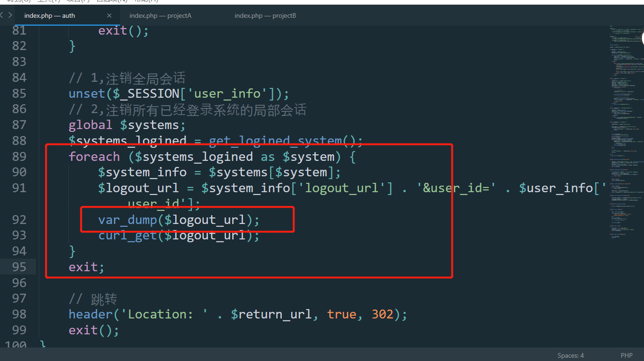Click line number 92 in the gutter

(19, 219)
